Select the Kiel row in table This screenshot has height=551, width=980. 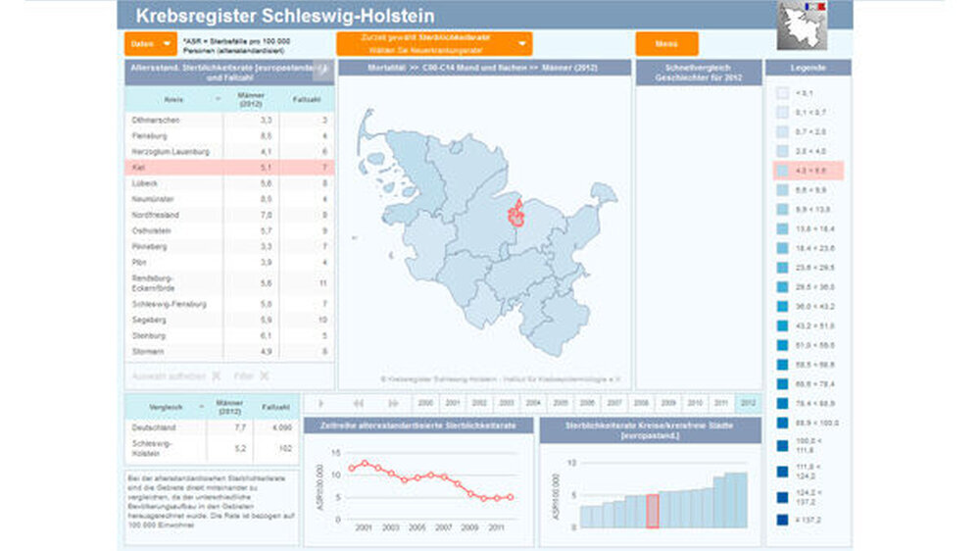(229, 168)
